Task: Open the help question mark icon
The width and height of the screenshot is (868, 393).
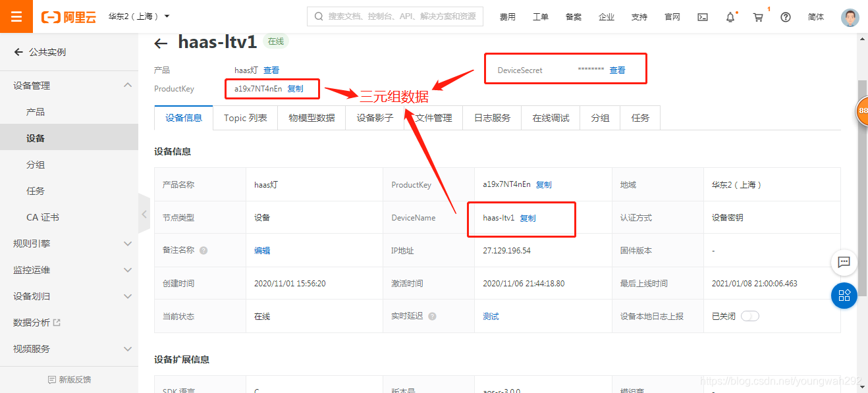Action: coord(786,17)
